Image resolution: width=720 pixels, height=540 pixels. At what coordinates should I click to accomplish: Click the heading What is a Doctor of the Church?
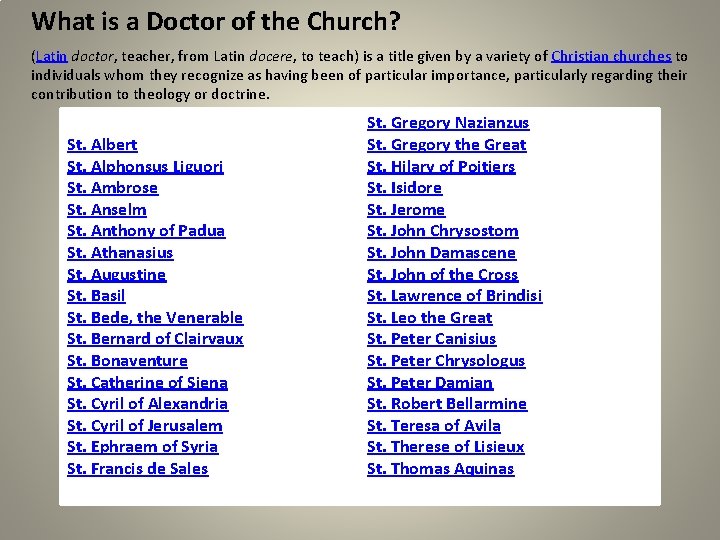point(216,21)
